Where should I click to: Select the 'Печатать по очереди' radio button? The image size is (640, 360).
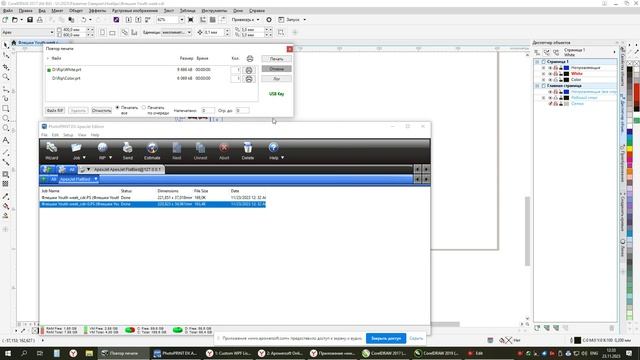(144, 108)
